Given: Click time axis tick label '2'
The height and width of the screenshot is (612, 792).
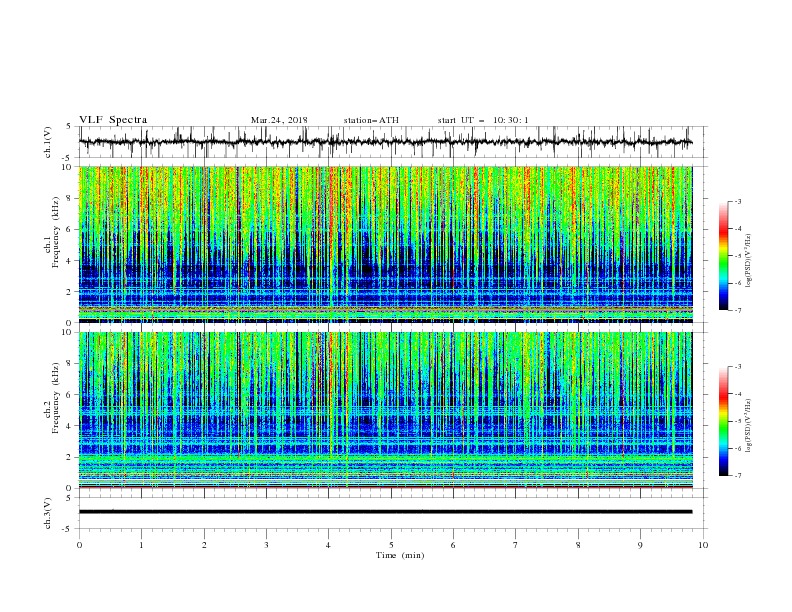Looking at the screenshot, I should [x=204, y=545].
